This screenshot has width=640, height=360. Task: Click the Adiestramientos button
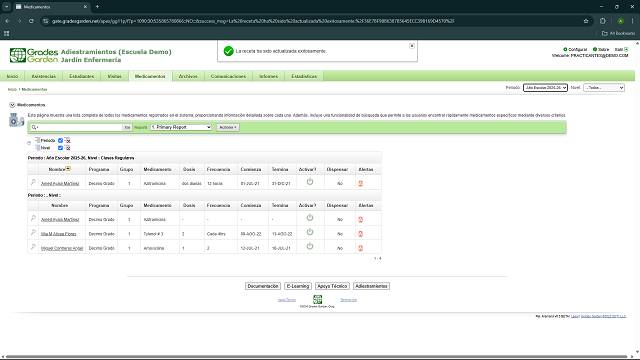(x=371, y=286)
